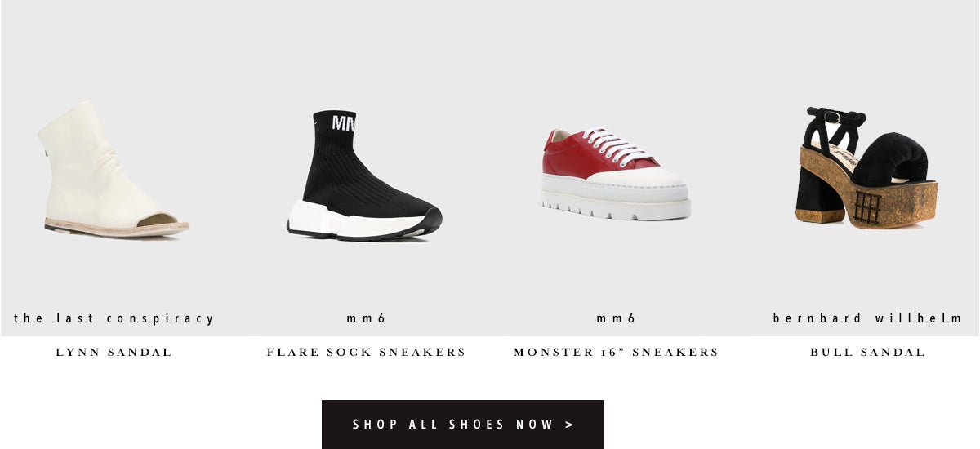Open the black cork platform sandal photo
This screenshot has width=980, height=449.
866,166
